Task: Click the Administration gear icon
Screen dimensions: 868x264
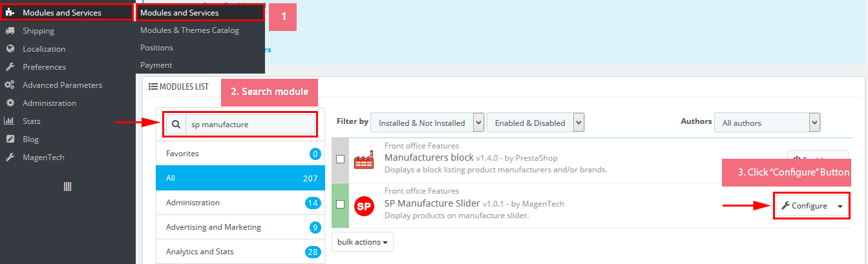Action: (10, 103)
